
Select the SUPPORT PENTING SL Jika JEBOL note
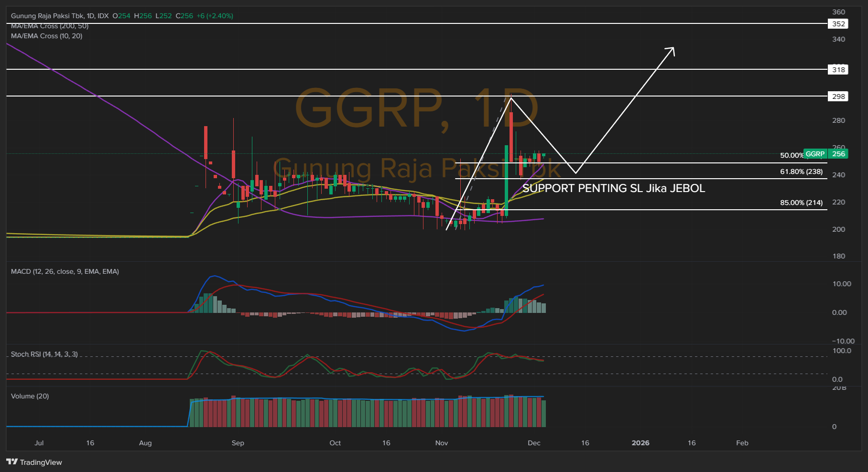pyautogui.click(x=614, y=188)
